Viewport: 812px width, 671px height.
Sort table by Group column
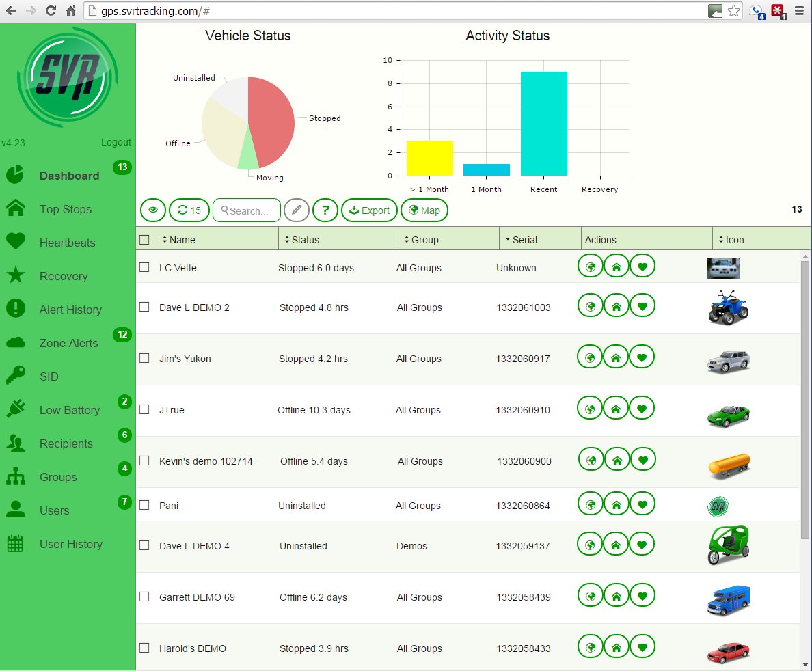(x=422, y=240)
